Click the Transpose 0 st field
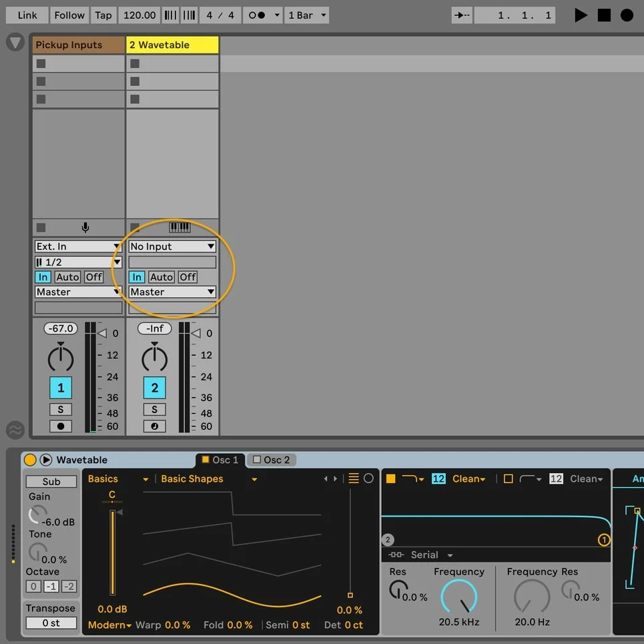The image size is (644, 644). point(51,623)
